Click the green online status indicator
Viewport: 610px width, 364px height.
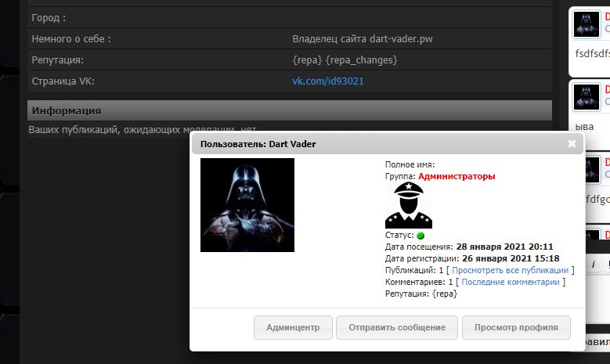click(x=421, y=236)
